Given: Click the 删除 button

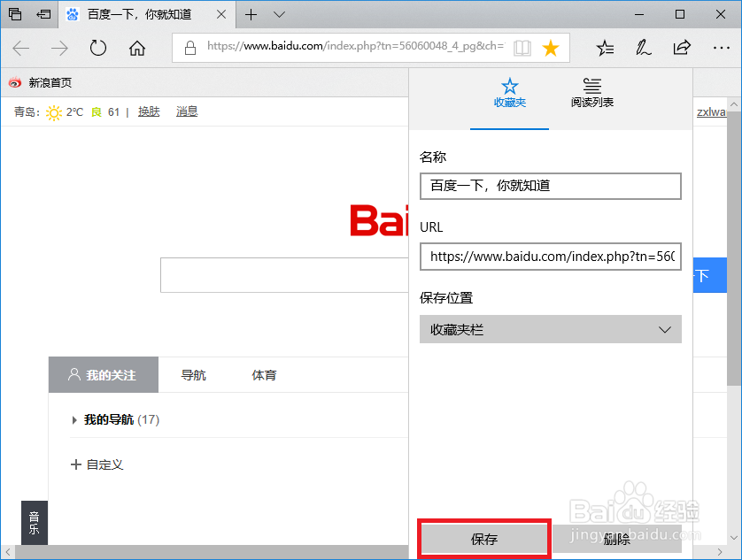Looking at the screenshot, I should pos(617,539).
